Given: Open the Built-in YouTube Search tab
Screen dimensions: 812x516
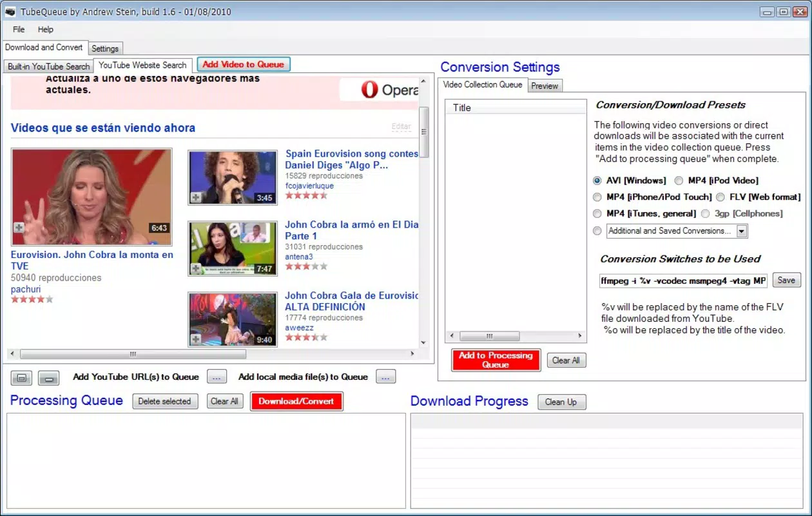Looking at the screenshot, I should pos(49,66).
